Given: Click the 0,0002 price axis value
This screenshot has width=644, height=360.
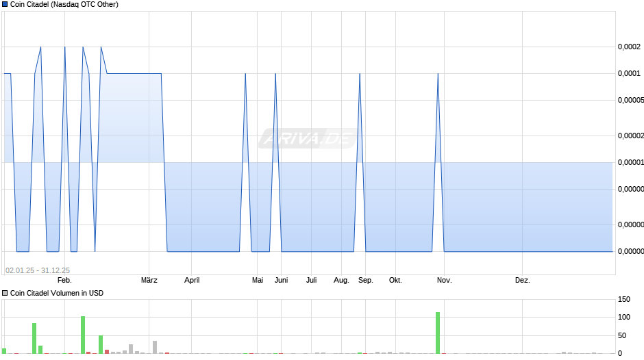Looking at the screenshot, I should click(629, 47).
